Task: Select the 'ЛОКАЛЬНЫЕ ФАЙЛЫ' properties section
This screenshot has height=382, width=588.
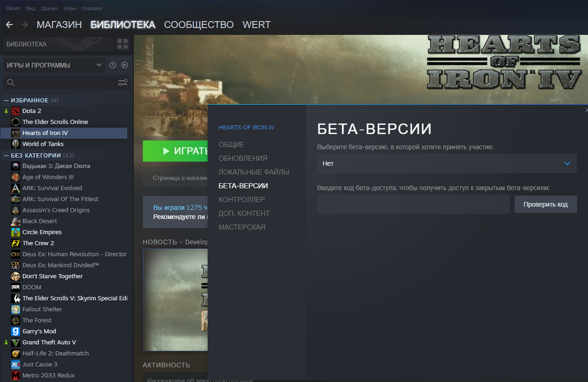Action: (x=254, y=172)
